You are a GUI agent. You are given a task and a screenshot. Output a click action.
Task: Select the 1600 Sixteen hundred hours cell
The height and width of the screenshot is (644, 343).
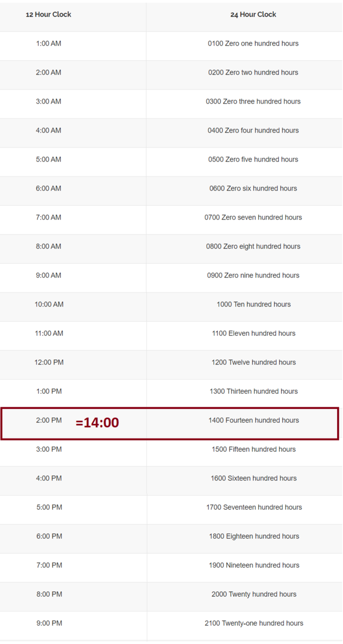pos(253,478)
